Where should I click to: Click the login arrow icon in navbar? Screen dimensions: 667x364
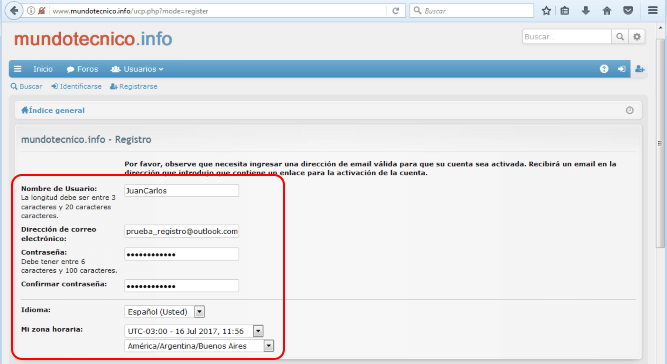pyautogui.click(x=621, y=69)
